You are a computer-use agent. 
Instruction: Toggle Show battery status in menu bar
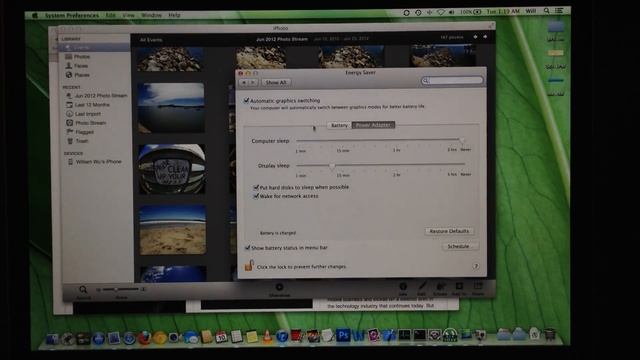247,248
